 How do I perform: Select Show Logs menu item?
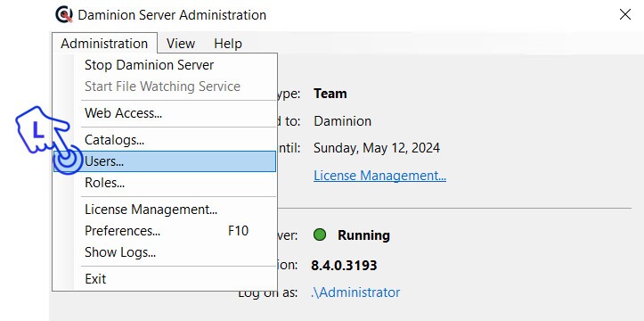pyautogui.click(x=165, y=252)
